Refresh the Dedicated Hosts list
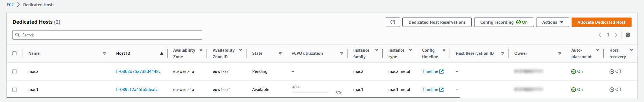The height and width of the screenshot is (102, 644). click(393, 22)
